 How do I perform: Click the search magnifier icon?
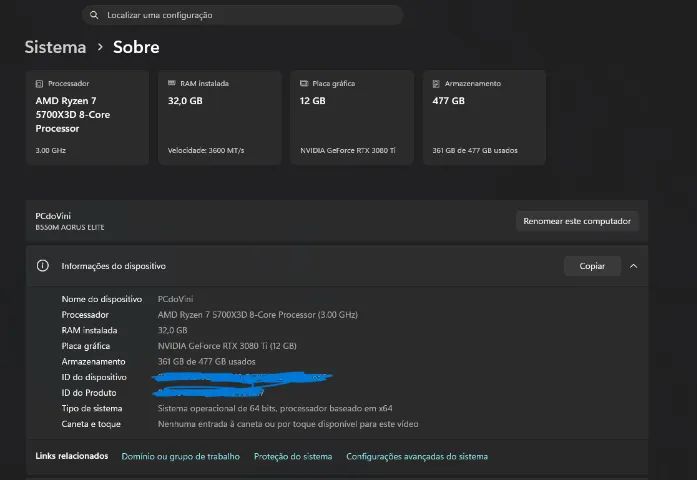[94, 15]
